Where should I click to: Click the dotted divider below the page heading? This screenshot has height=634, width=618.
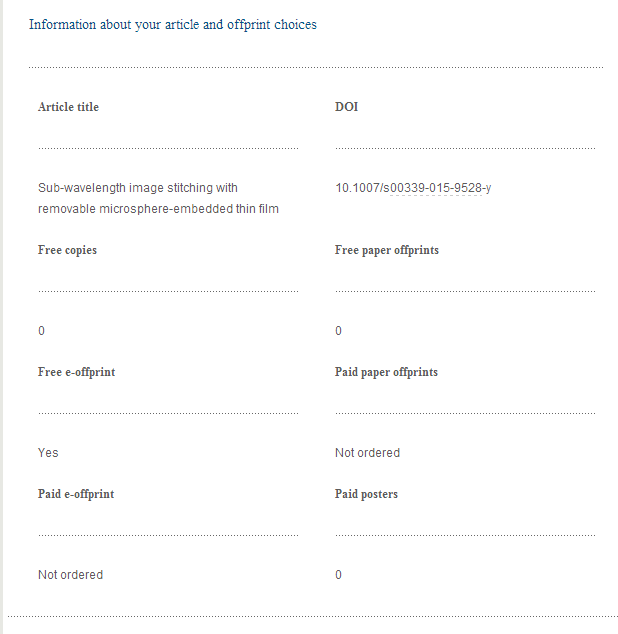315,68
